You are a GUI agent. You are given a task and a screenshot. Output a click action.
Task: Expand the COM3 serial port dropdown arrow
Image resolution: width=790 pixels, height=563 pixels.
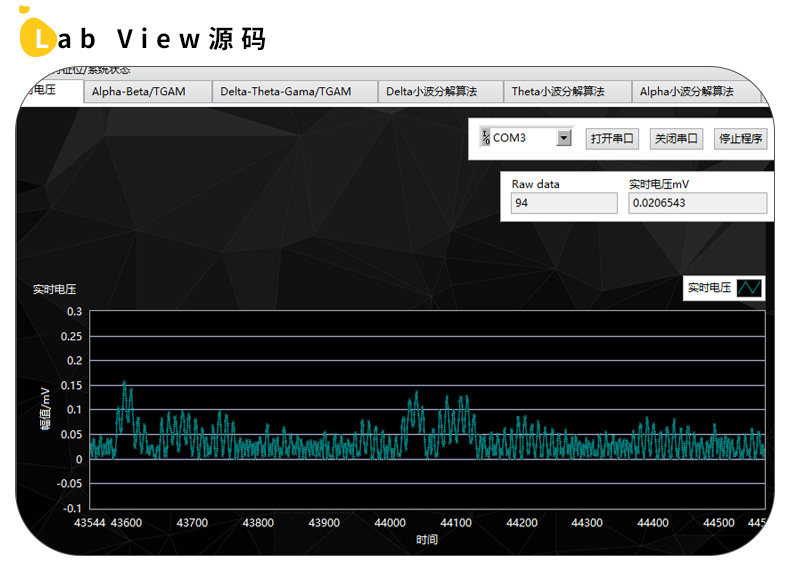coord(564,138)
